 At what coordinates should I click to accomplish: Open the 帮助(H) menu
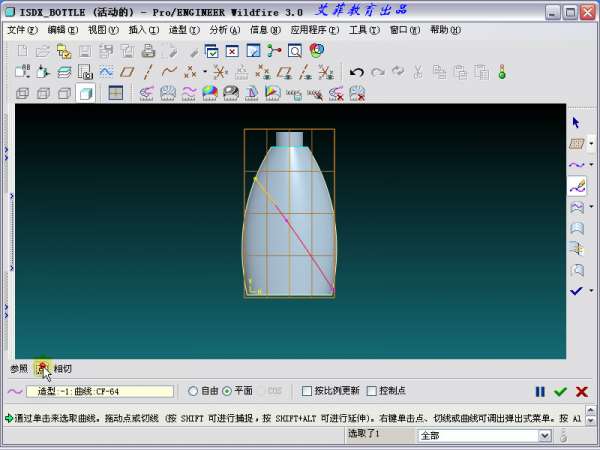pyautogui.click(x=445, y=30)
